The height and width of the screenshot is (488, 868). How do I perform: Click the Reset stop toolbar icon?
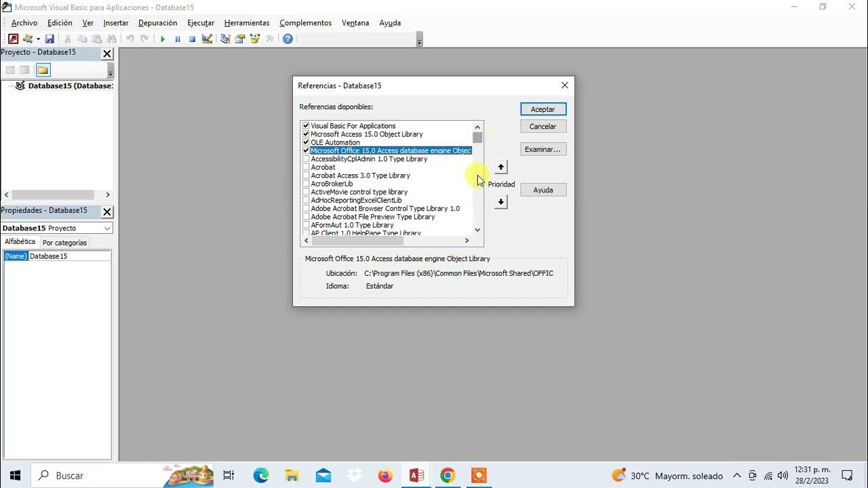tap(192, 39)
